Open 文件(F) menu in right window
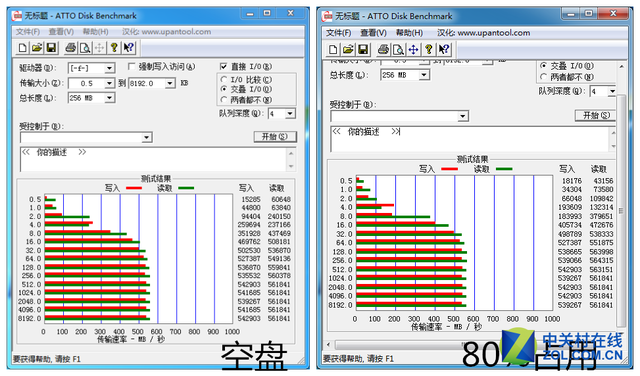This screenshot has width=640, height=376. point(338,33)
